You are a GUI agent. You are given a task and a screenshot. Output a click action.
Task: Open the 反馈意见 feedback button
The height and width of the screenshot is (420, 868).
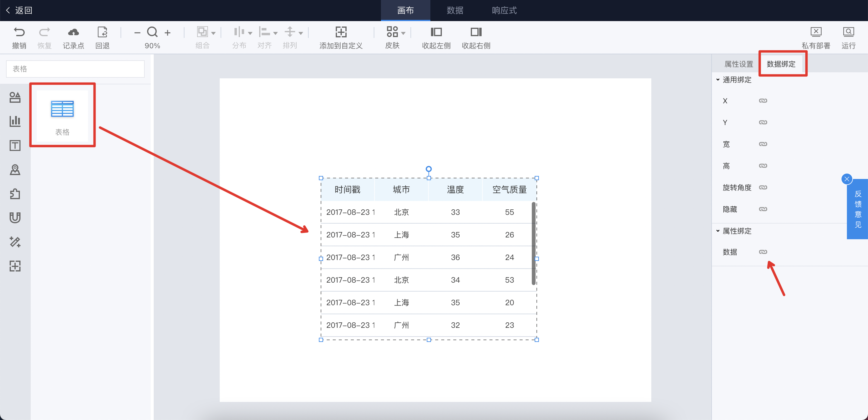pos(857,209)
